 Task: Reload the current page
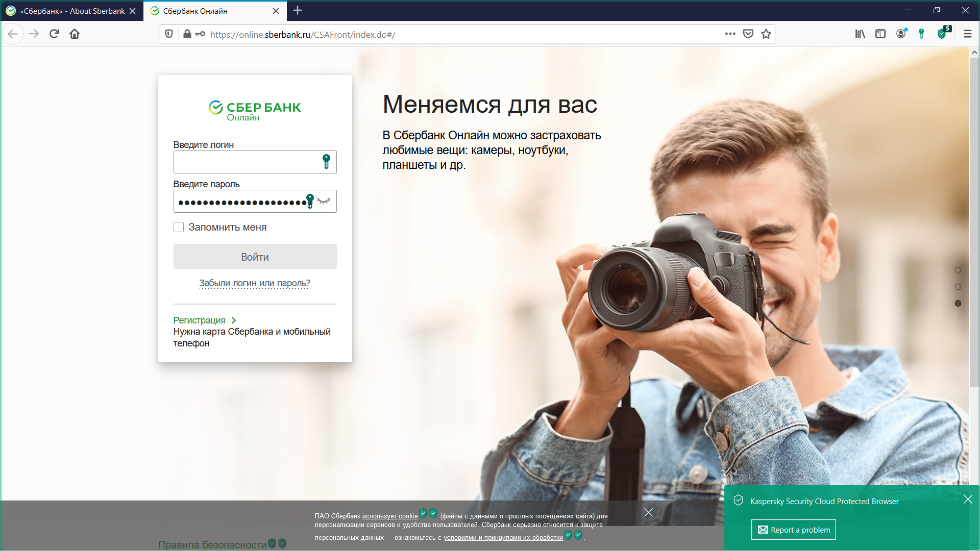pyautogui.click(x=54, y=34)
